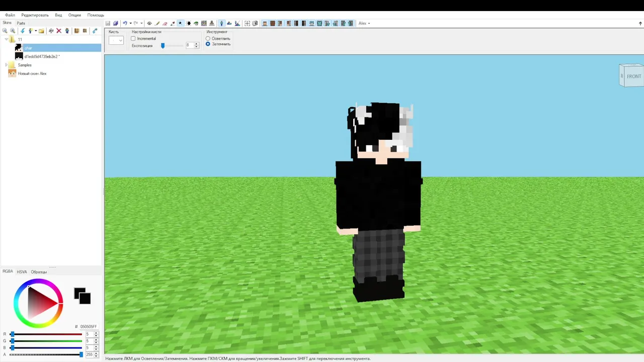Select the Осветлить radio button
Image resolution: width=644 pixels, height=362 pixels.
pyautogui.click(x=208, y=38)
